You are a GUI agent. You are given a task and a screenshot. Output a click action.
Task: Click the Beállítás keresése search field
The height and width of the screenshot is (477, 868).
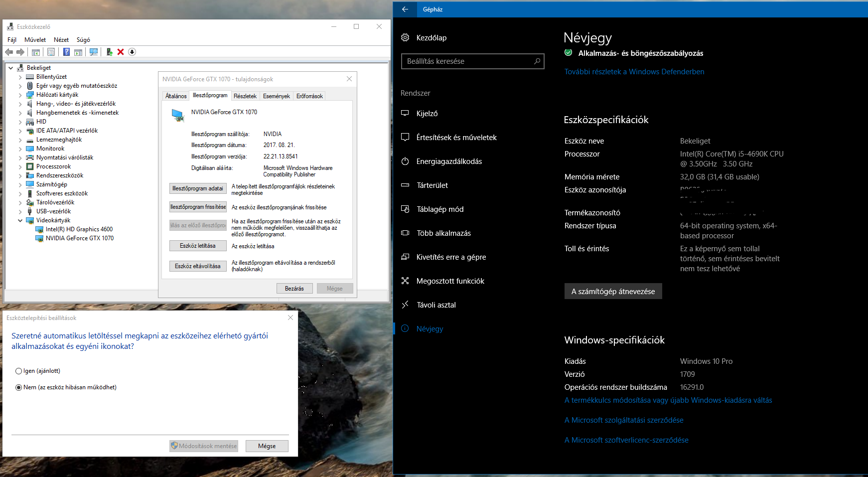[x=472, y=61]
